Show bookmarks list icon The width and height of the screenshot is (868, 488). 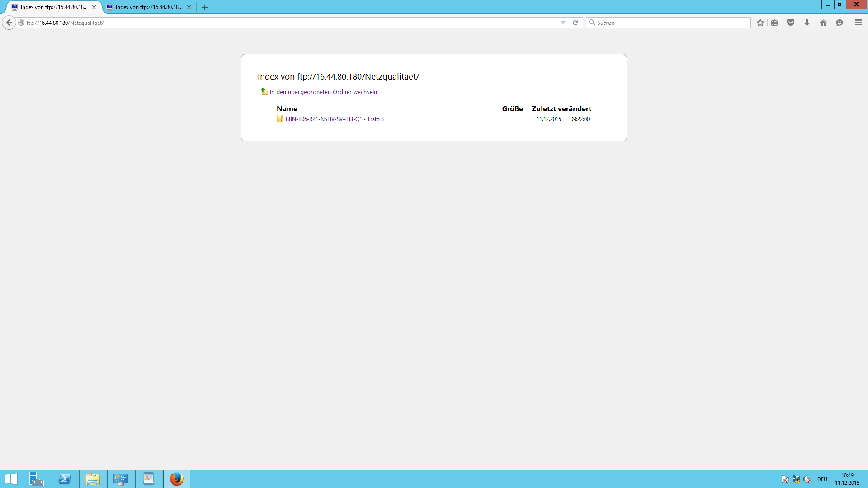tap(774, 23)
